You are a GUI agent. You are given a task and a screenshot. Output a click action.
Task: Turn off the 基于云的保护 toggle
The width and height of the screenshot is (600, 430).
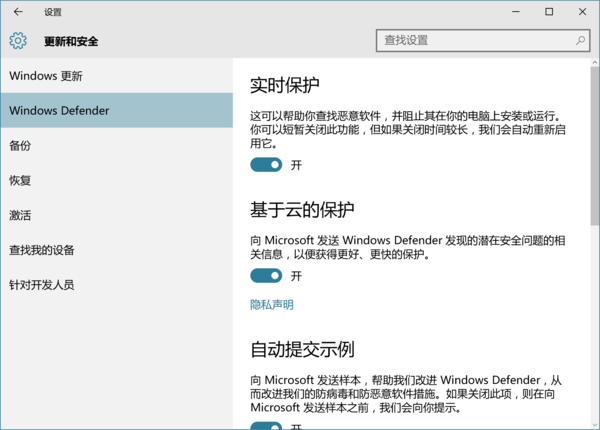click(266, 275)
